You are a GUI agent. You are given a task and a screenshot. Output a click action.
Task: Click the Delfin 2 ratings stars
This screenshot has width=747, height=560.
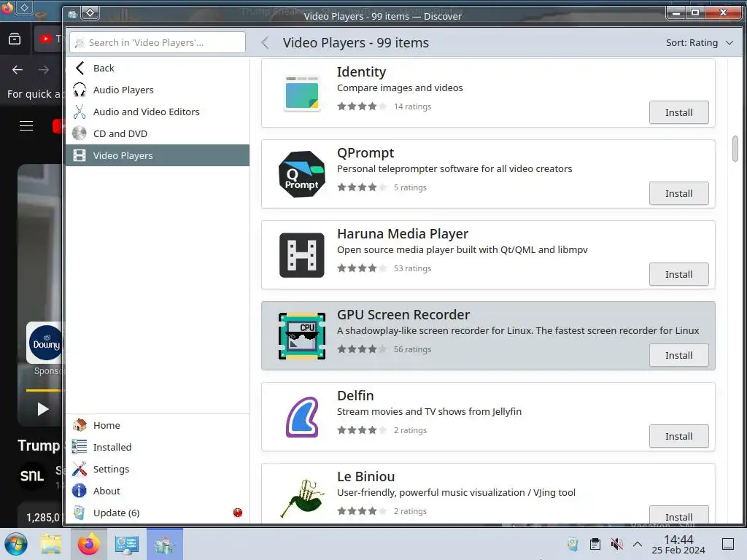(x=362, y=430)
